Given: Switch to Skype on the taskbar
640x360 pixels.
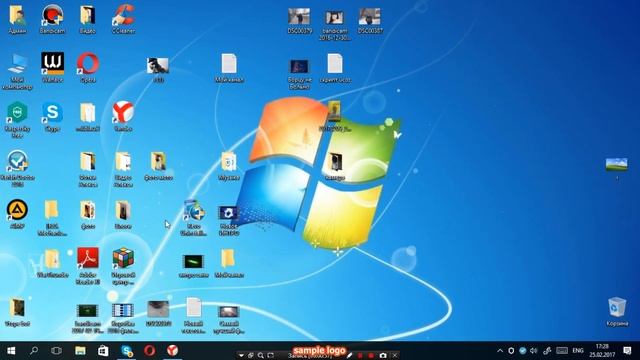Looking at the screenshot, I should [127, 351].
